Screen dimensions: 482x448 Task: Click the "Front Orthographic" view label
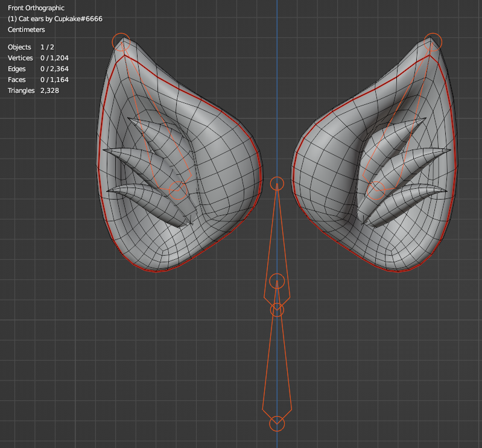(x=36, y=8)
